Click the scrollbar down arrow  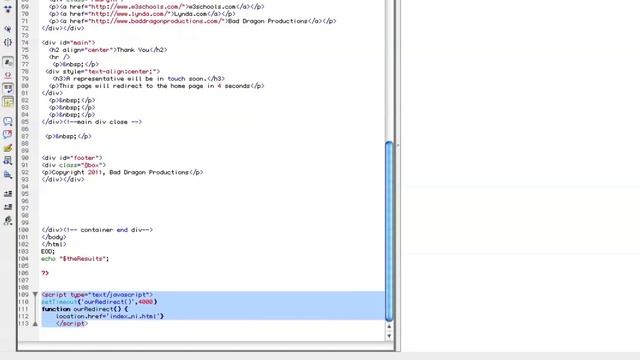pyautogui.click(x=389, y=336)
